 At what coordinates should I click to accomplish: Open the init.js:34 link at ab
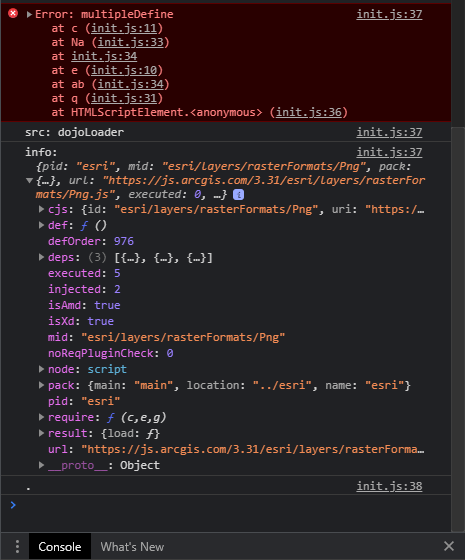pos(130,84)
